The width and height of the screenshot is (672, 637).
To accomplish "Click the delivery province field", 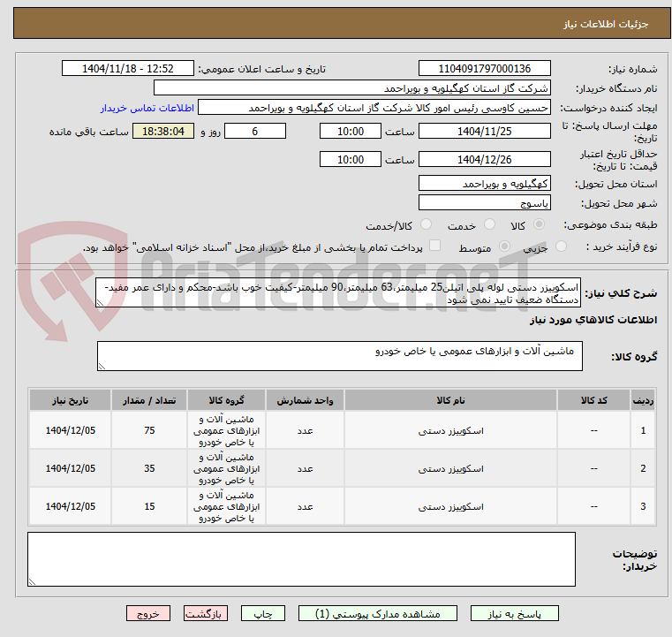I will tap(484, 184).
